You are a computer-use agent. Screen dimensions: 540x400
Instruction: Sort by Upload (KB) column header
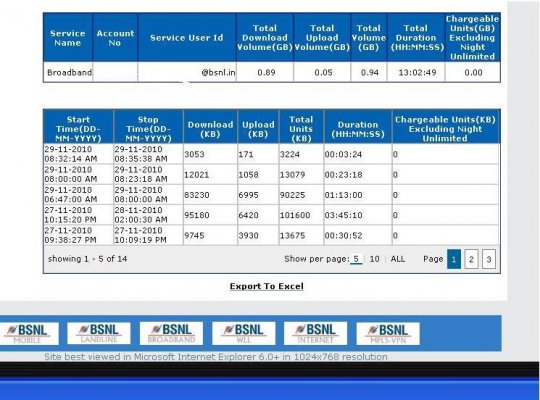click(258, 129)
